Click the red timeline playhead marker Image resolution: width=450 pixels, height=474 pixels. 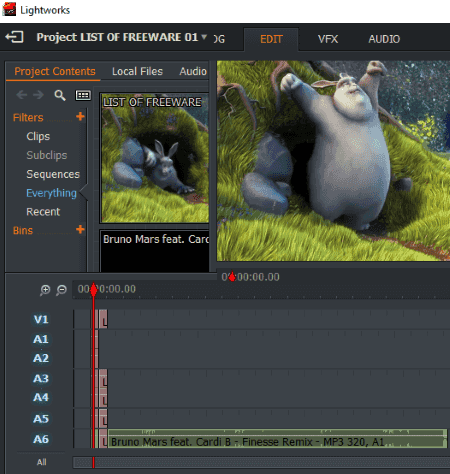94,289
